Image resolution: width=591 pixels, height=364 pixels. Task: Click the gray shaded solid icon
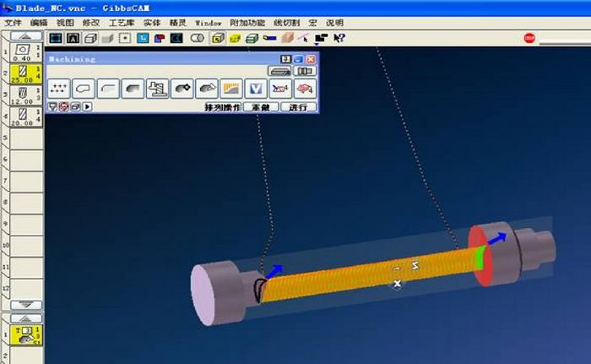107,38
